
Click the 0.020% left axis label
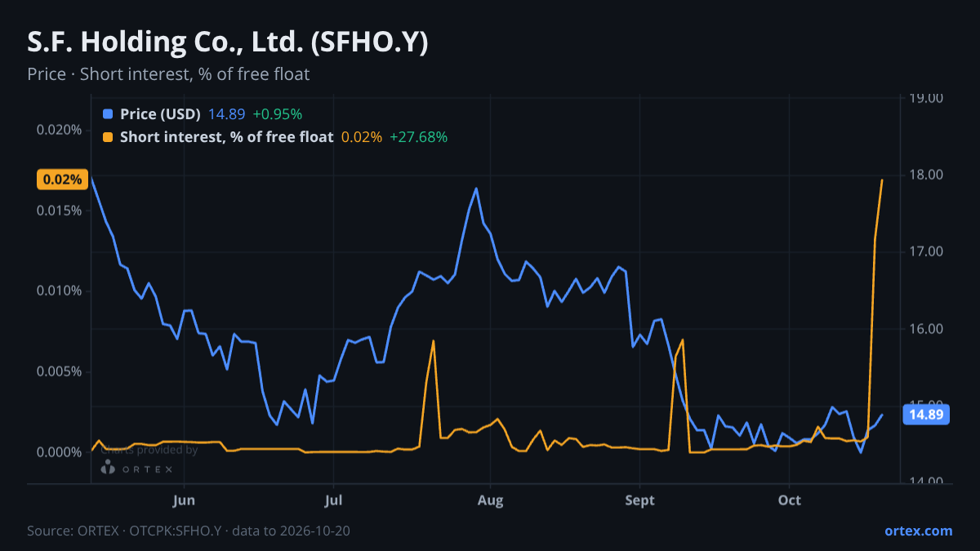59,130
